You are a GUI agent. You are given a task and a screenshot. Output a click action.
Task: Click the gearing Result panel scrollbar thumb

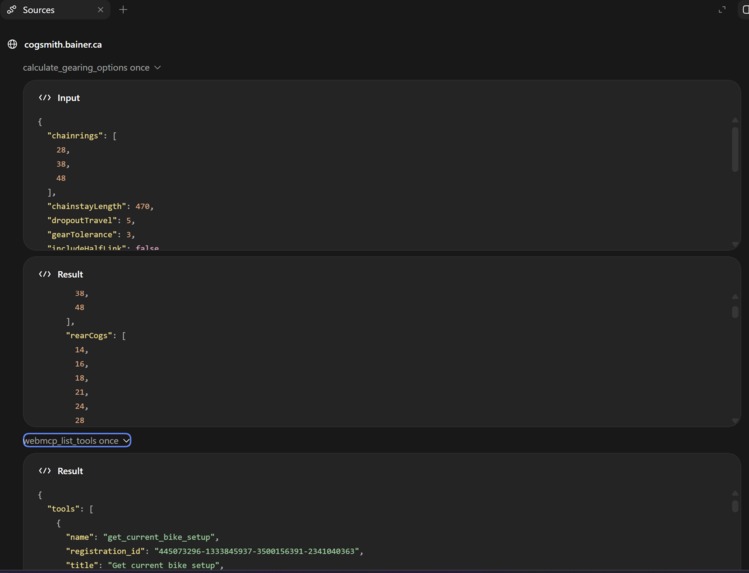(x=735, y=311)
